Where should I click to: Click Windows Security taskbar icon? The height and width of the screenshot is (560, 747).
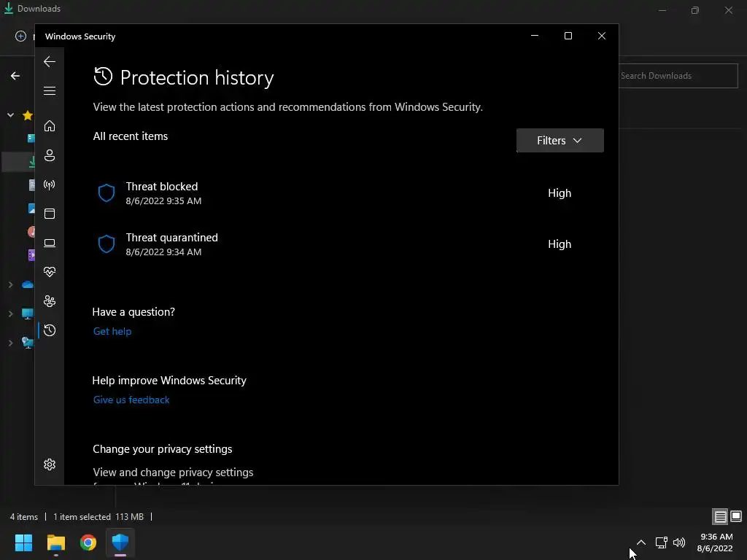120,542
